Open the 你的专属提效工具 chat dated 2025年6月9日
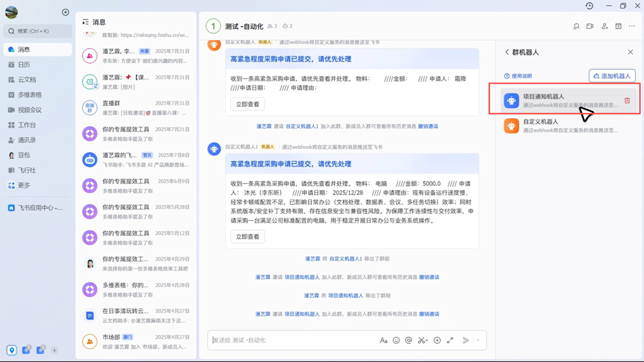Viewport: 644px width, 362px height. (136, 186)
